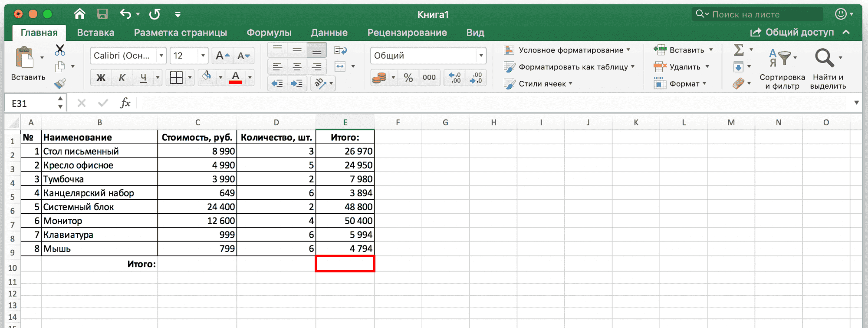Viewport: 868px width, 328px height.
Task: Align text to top
Action: 277,50
